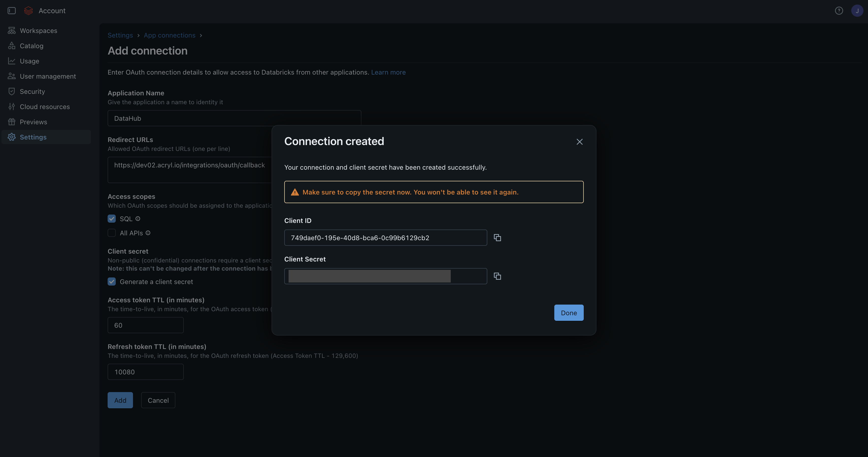Image resolution: width=868 pixels, height=457 pixels.
Task: Open help via question mark icon
Action: [x=839, y=11]
